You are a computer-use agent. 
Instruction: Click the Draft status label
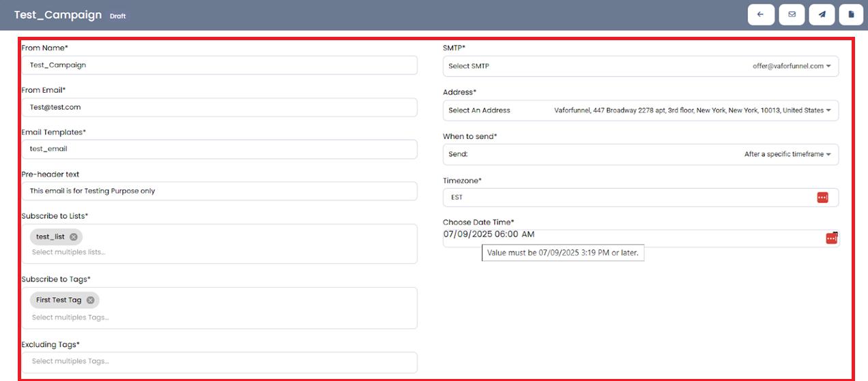117,16
